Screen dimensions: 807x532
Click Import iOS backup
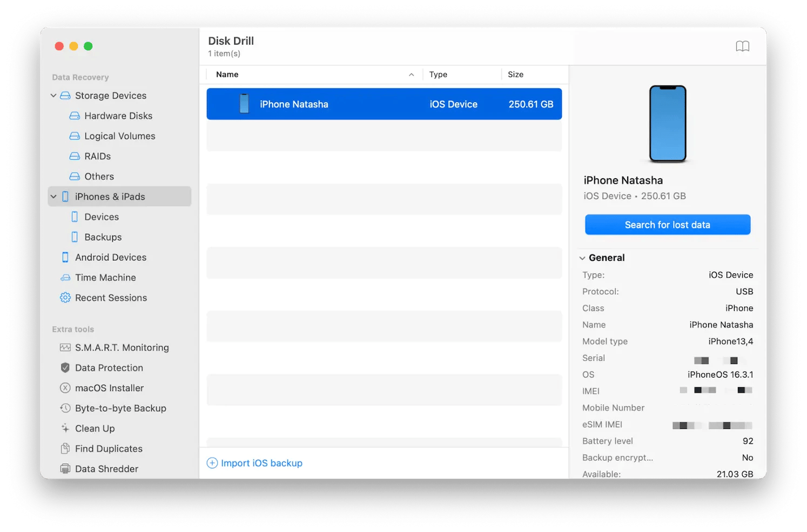click(x=254, y=463)
